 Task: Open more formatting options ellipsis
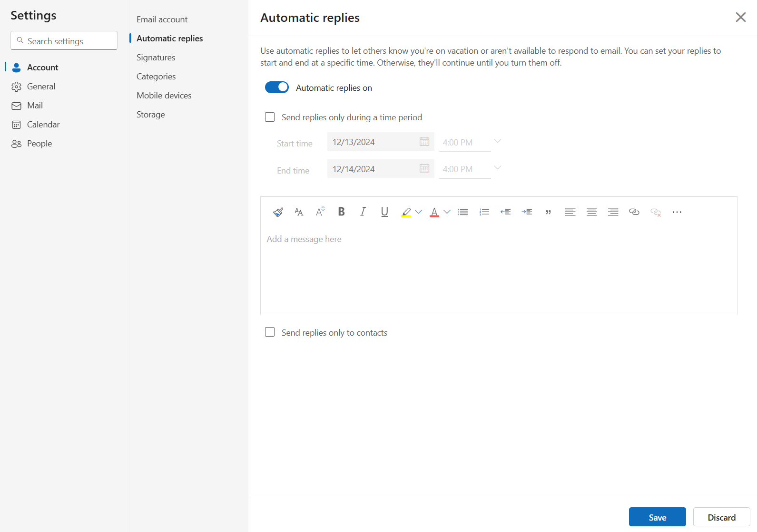pyautogui.click(x=677, y=212)
